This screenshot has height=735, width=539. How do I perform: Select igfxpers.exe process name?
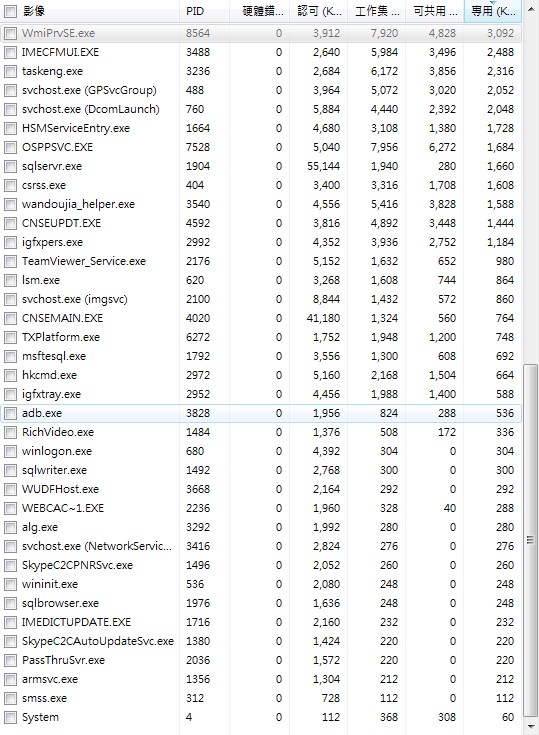pos(52,242)
